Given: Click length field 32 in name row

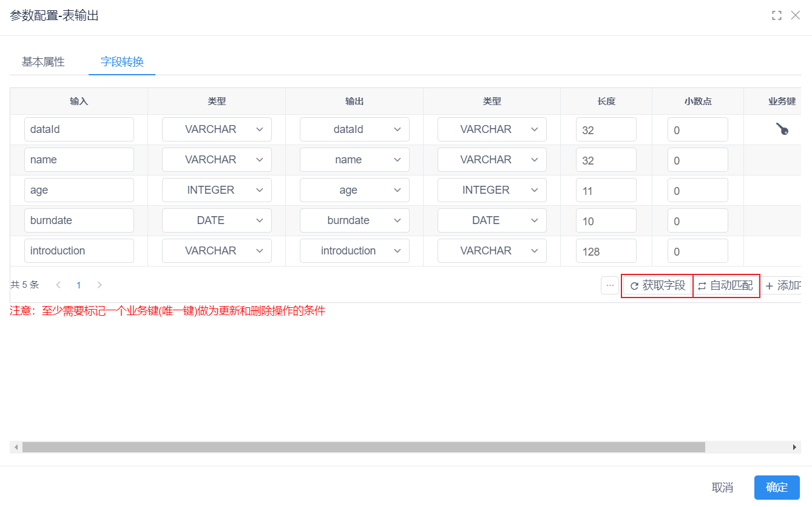Looking at the screenshot, I should point(606,160).
